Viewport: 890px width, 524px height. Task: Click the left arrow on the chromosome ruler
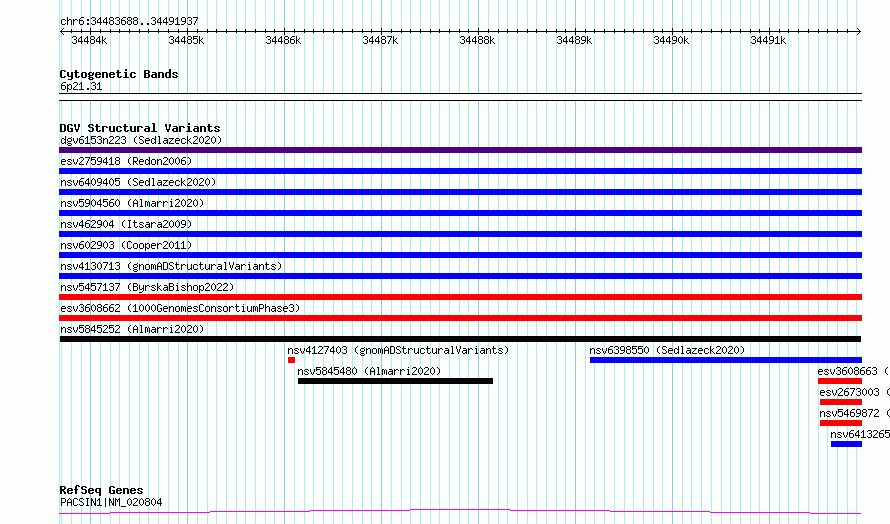[62, 32]
